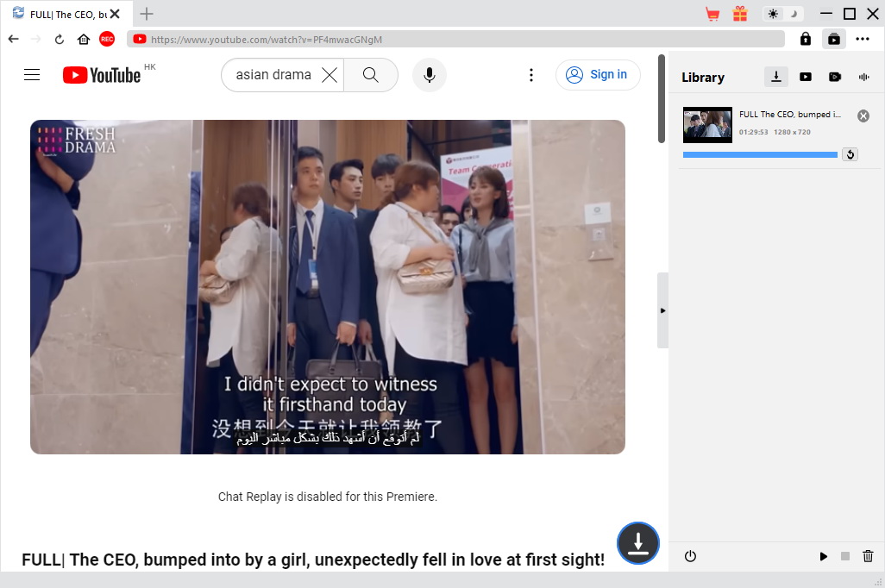Delete items with trash icon
The image size is (885, 588).
coord(868,556)
